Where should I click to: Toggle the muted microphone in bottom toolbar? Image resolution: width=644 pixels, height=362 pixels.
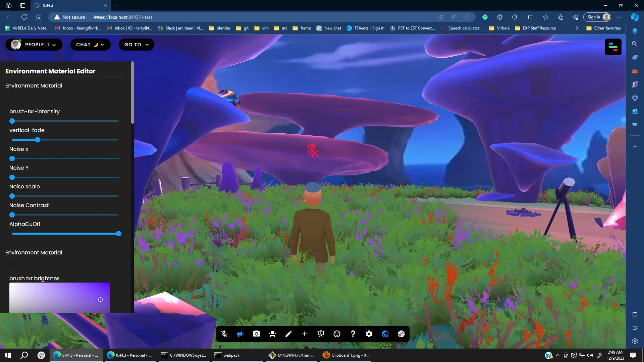point(224,334)
